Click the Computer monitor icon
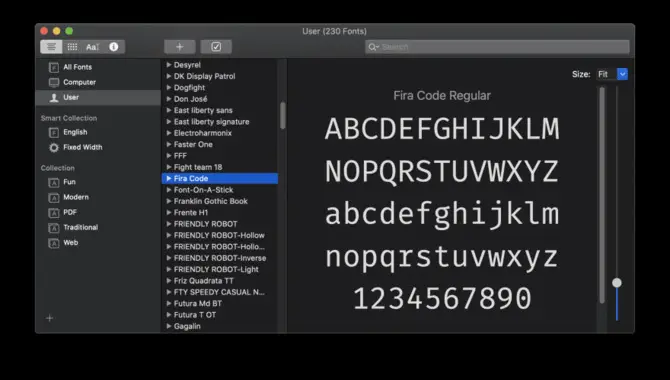 [x=54, y=82]
